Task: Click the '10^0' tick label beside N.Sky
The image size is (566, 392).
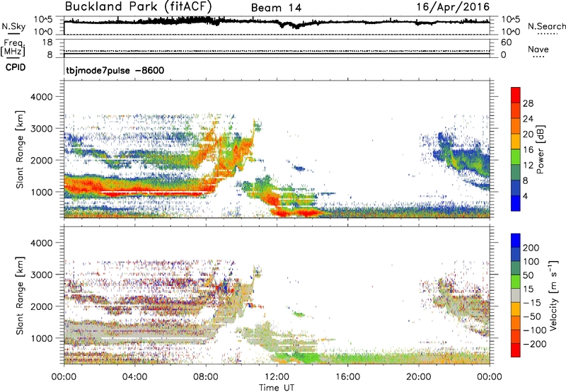Action: pyautogui.click(x=43, y=32)
